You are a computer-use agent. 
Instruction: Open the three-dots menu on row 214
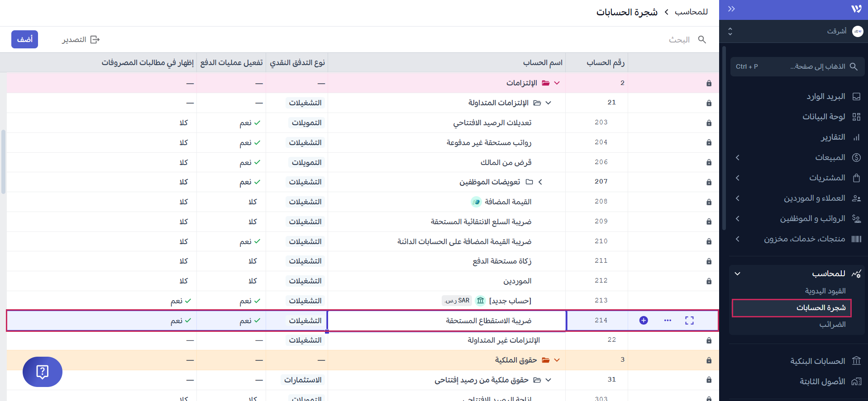click(x=668, y=321)
